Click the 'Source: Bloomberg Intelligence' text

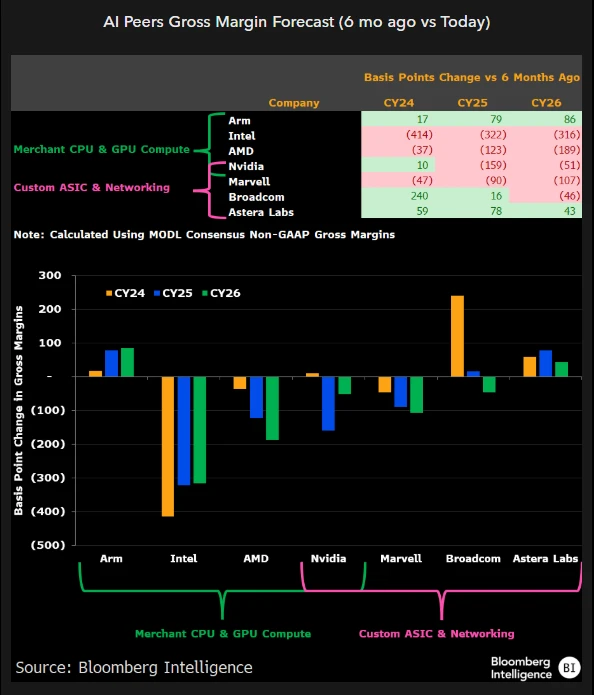pyautogui.click(x=134, y=668)
